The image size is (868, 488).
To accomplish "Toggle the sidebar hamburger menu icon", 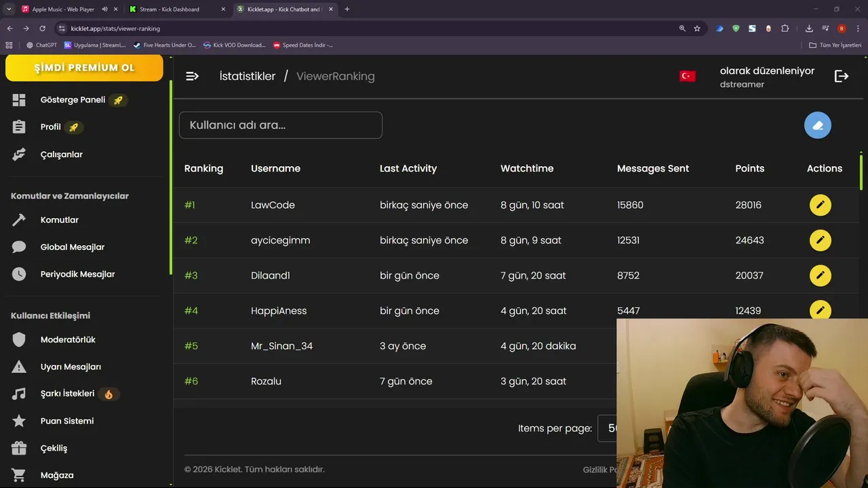I will coord(192,76).
